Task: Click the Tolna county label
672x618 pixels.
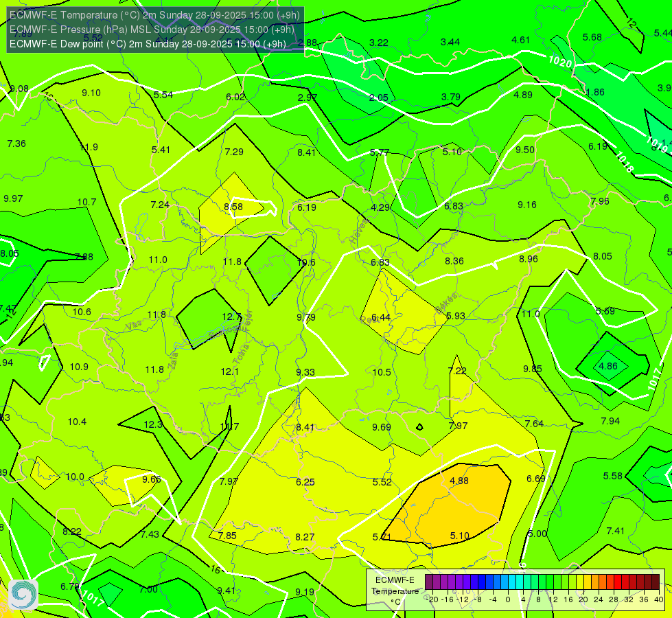Action: click(241, 354)
